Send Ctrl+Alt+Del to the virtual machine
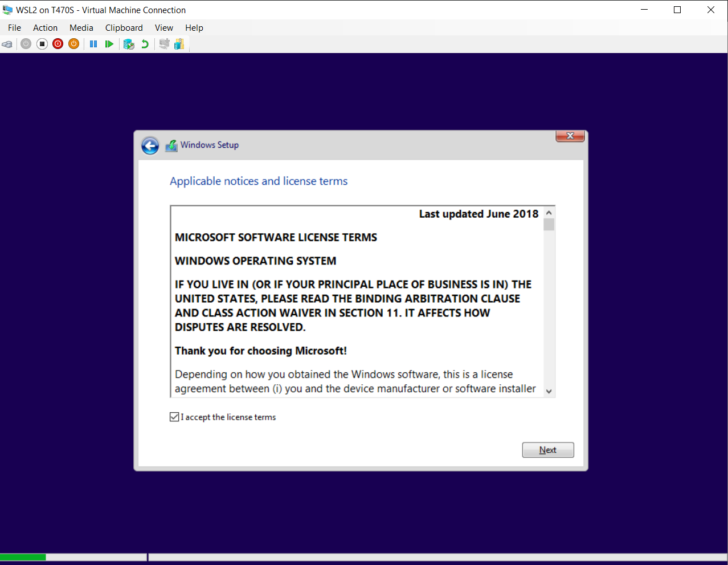The width and height of the screenshot is (728, 565). (7, 44)
